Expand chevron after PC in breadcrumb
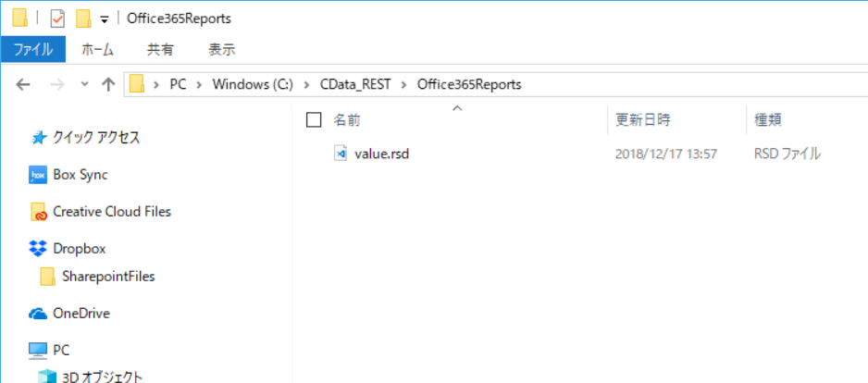 click(x=199, y=85)
